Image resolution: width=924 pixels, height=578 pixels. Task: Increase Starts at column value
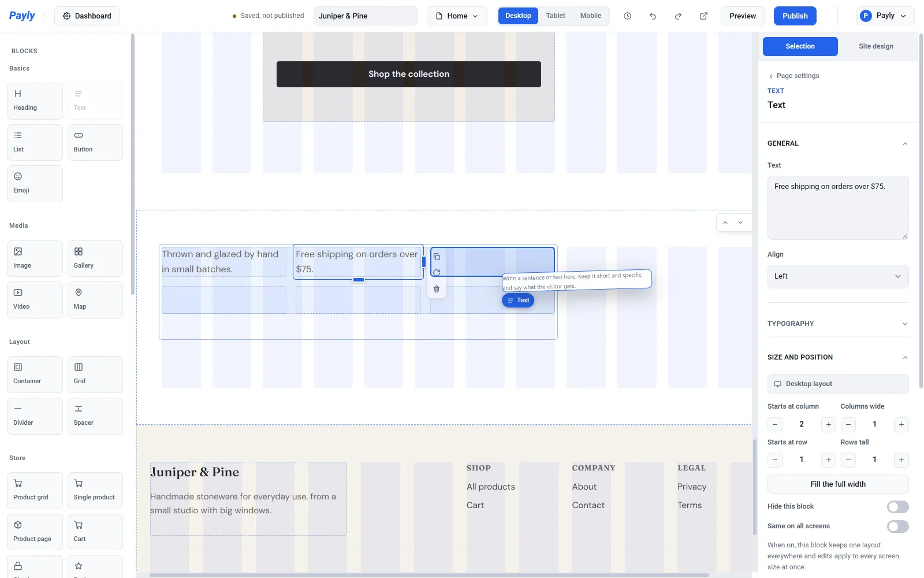click(828, 425)
